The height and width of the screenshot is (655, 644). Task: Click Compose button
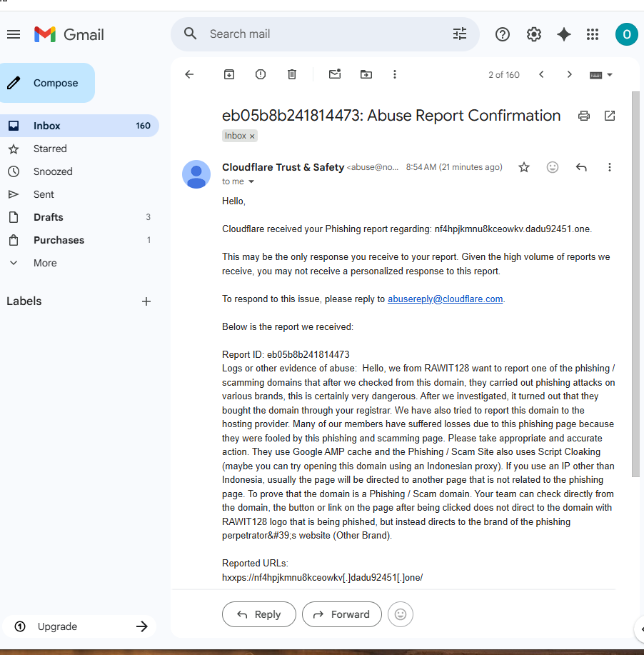[47, 83]
